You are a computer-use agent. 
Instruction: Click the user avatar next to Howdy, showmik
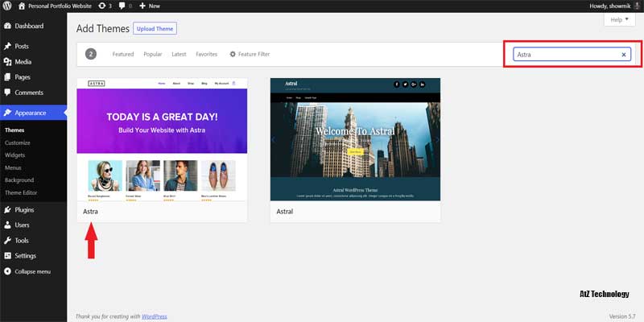(x=637, y=6)
